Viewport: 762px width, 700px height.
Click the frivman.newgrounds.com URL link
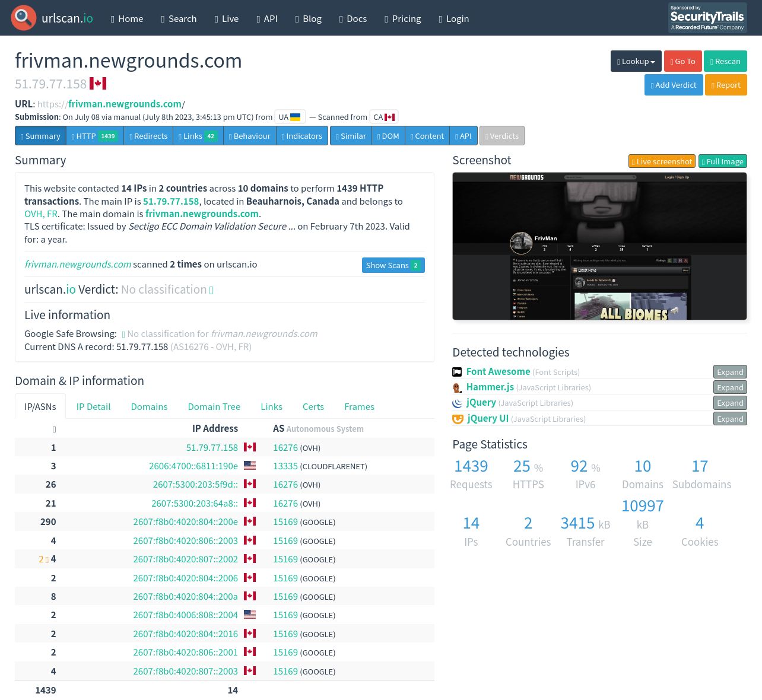[x=125, y=104]
